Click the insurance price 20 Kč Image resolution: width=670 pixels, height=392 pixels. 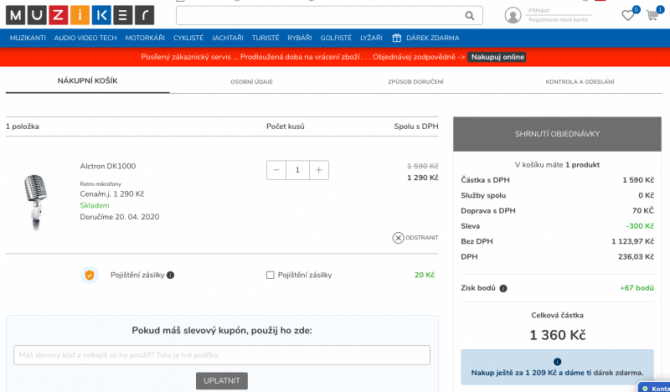pos(424,275)
